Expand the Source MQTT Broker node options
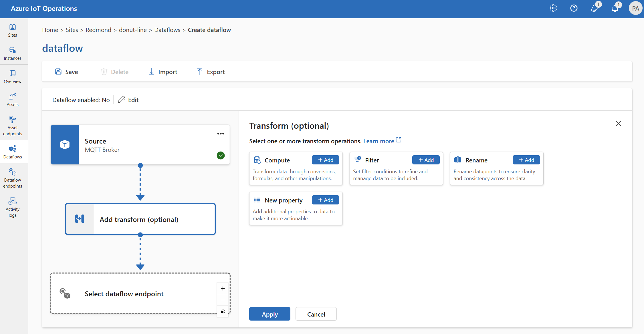 click(x=221, y=134)
